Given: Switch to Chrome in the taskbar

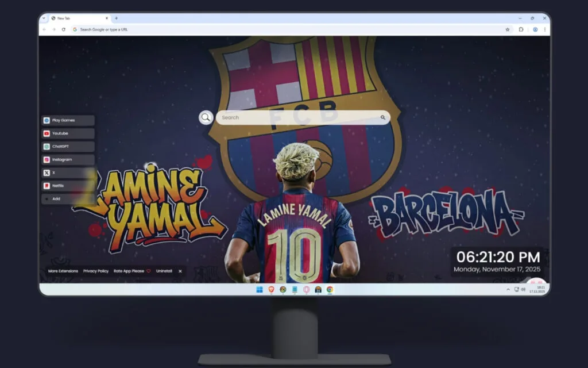Looking at the screenshot, I should click(330, 290).
